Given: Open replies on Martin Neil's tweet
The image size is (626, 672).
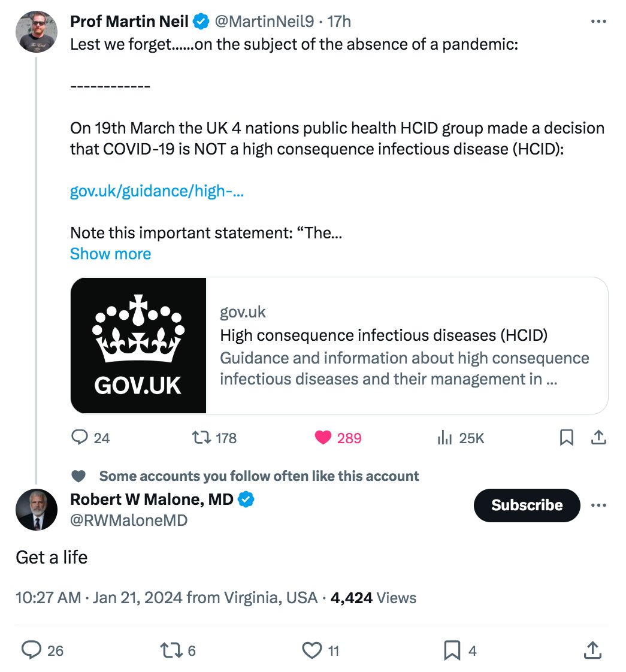Looking at the screenshot, I should pos(90,438).
